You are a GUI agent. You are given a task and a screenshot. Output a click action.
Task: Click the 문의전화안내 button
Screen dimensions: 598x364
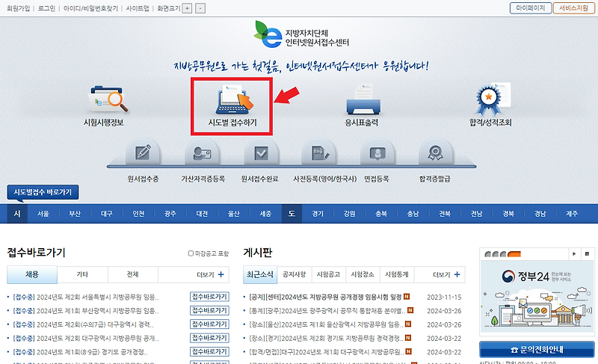coord(537,350)
